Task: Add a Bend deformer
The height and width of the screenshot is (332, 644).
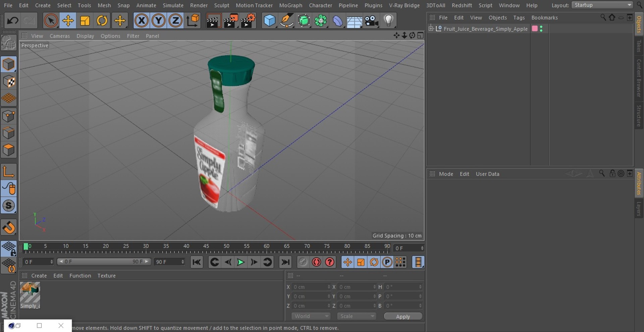Action: 337,21
